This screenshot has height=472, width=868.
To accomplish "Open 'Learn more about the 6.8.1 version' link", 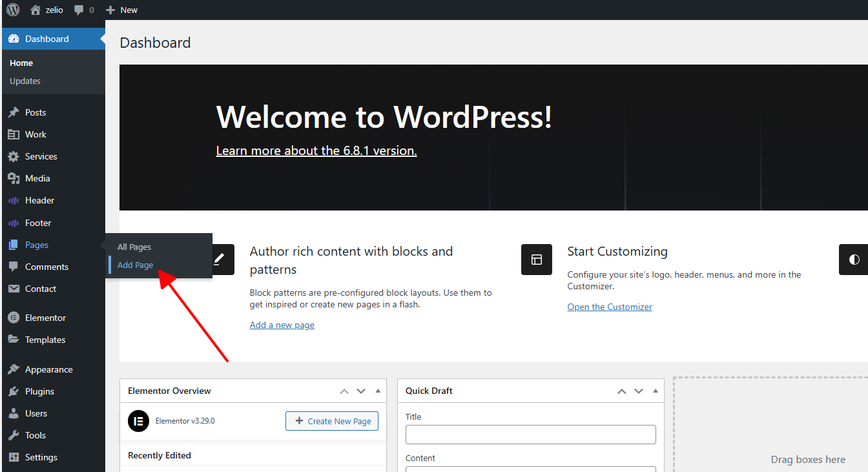I will (x=316, y=150).
